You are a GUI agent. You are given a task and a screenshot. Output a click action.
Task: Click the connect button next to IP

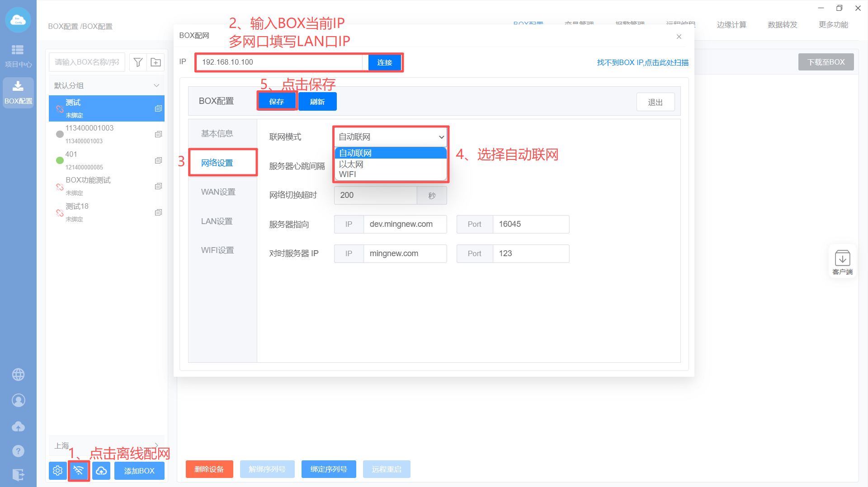click(384, 62)
